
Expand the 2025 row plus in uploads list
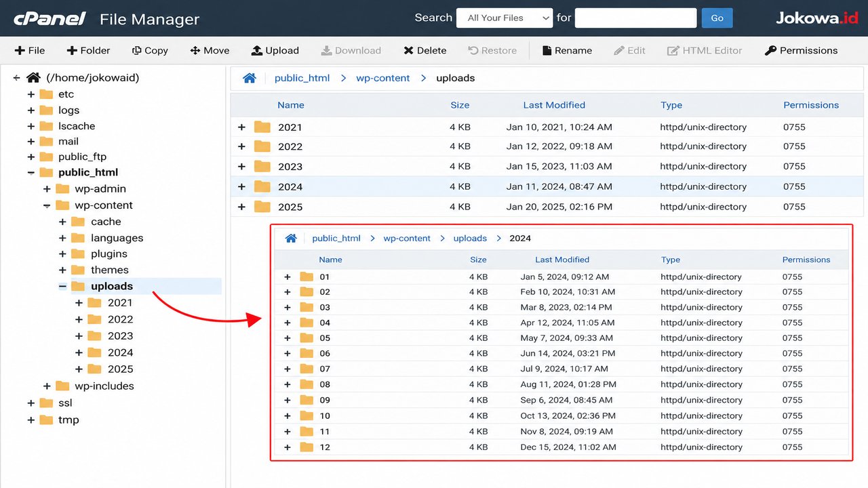pyautogui.click(x=242, y=207)
